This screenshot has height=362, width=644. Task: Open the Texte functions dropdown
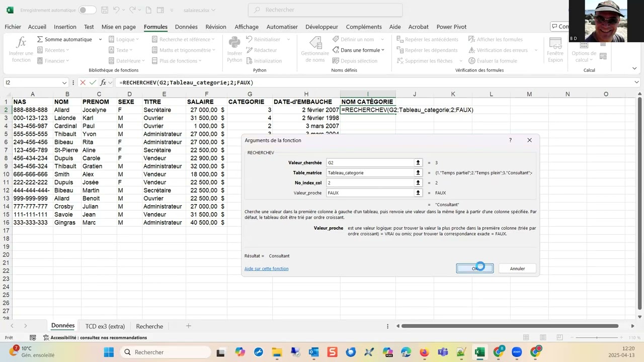[121, 50]
